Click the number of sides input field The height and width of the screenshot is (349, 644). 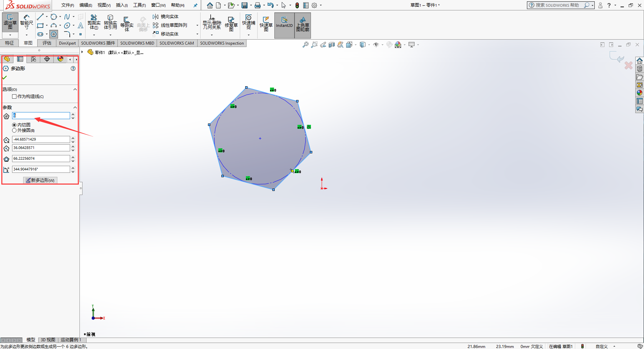(41, 115)
